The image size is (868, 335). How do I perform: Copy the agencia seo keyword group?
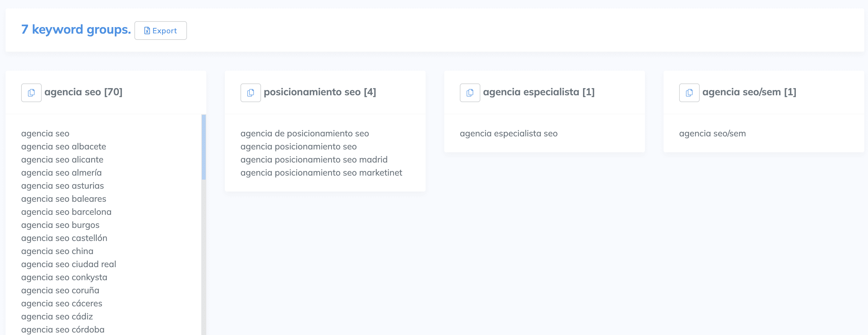(x=31, y=93)
